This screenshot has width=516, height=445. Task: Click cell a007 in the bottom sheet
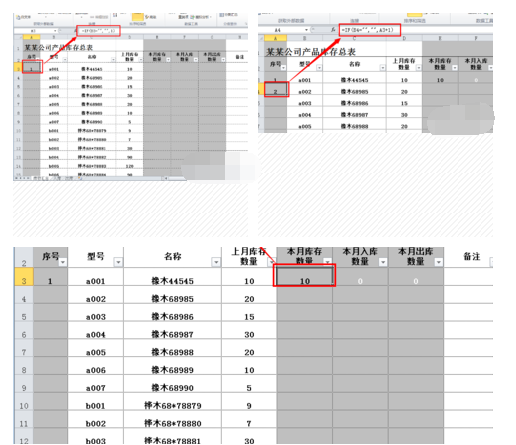pyautogui.click(x=95, y=384)
